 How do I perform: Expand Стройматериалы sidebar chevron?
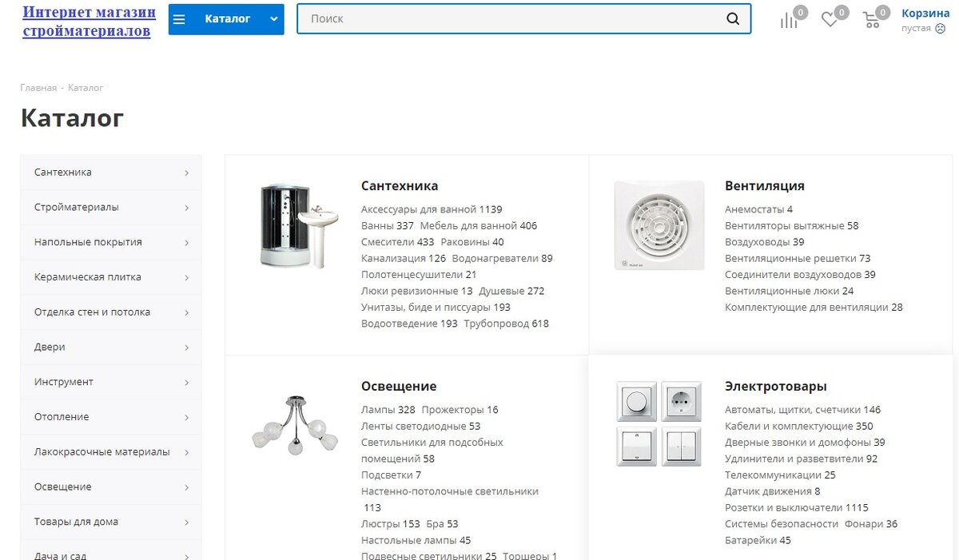click(x=186, y=208)
